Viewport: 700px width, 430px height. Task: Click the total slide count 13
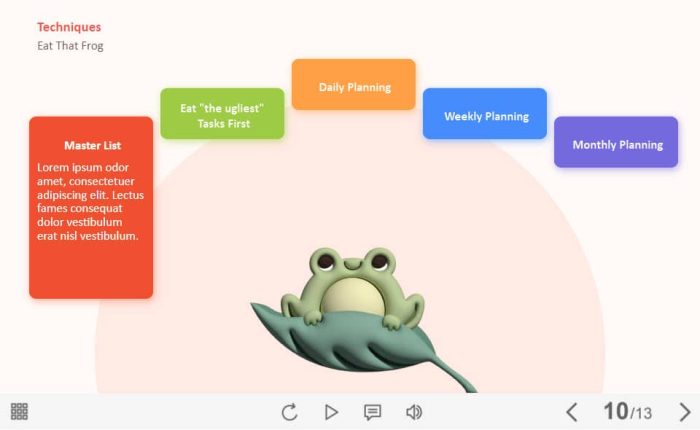pos(642,414)
